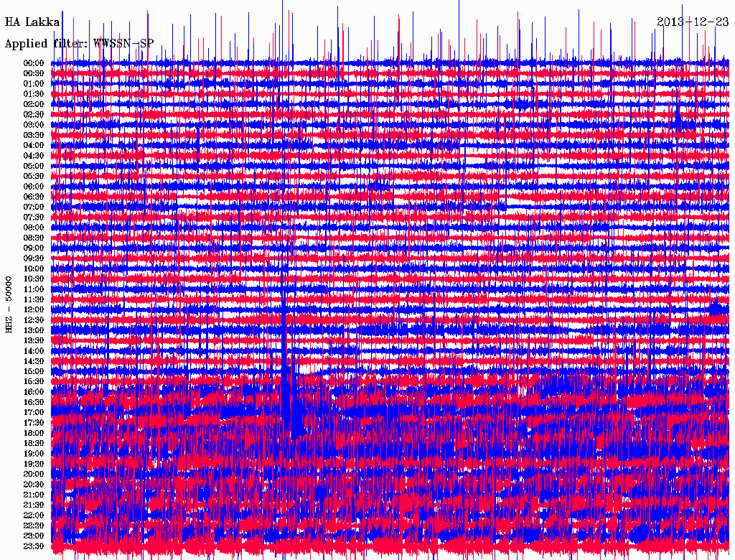The image size is (735, 560).
Task: Select the 09:30 time label
Action: click(34, 258)
